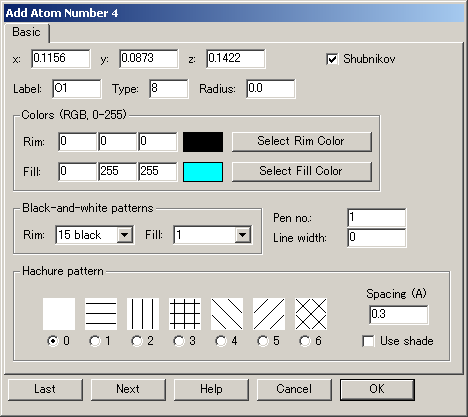This screenshot has height=417, width=468.
Task: Pick the grid crosshatch hachure pattern
Action: [x=185, y=314]
